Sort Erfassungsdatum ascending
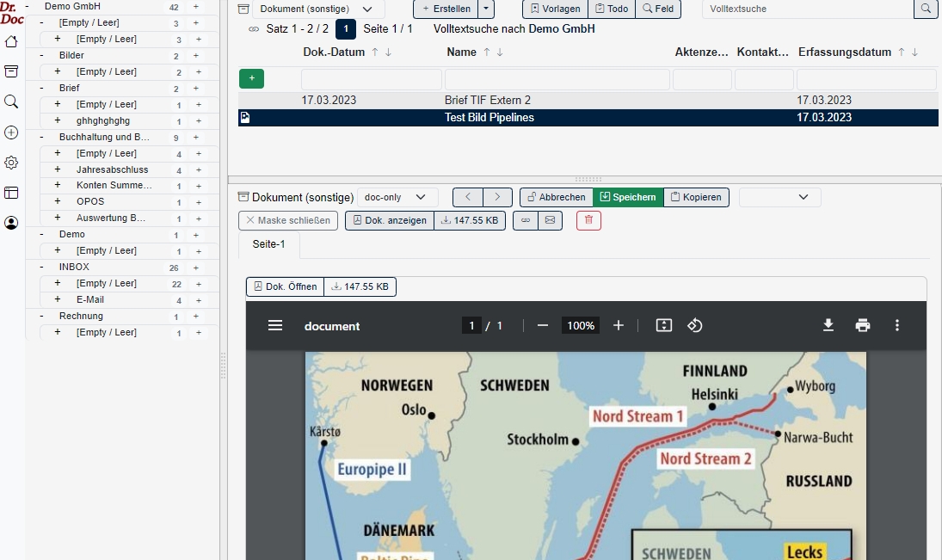 click(x=902, y=52)
